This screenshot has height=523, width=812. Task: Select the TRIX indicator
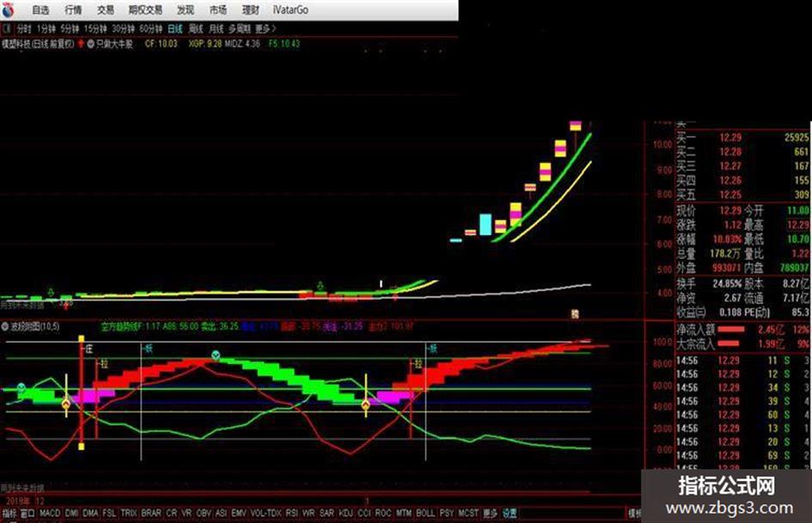128,514
